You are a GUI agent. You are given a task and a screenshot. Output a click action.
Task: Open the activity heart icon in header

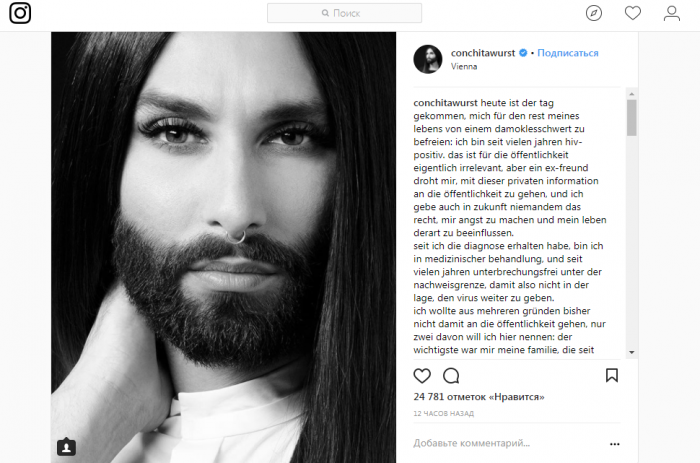click(x=633, y=13)
